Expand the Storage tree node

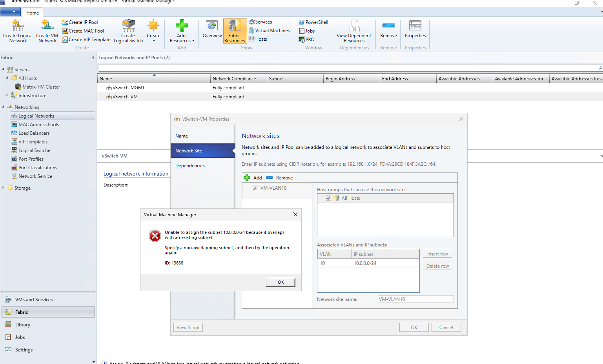coord(3,188)
